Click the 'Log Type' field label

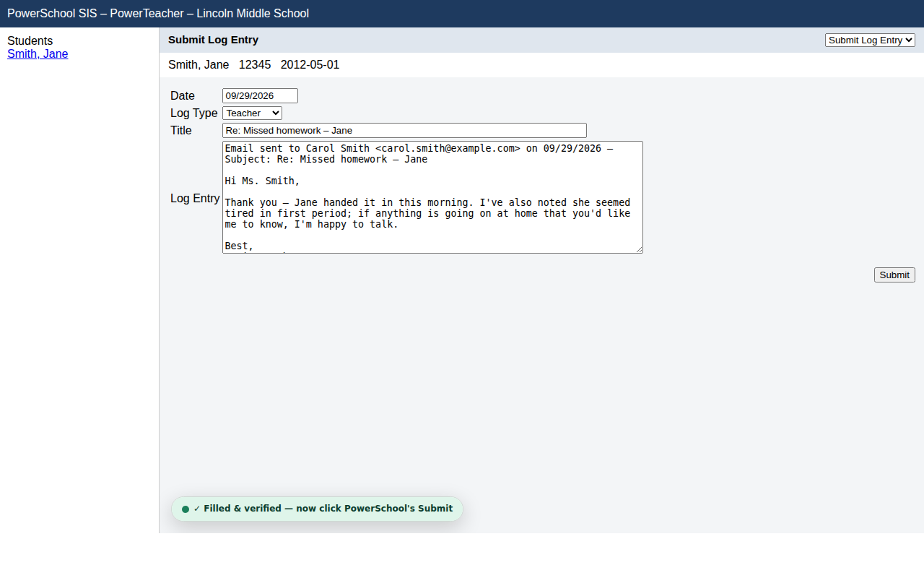pyautogui.click(x=193, y=113)
